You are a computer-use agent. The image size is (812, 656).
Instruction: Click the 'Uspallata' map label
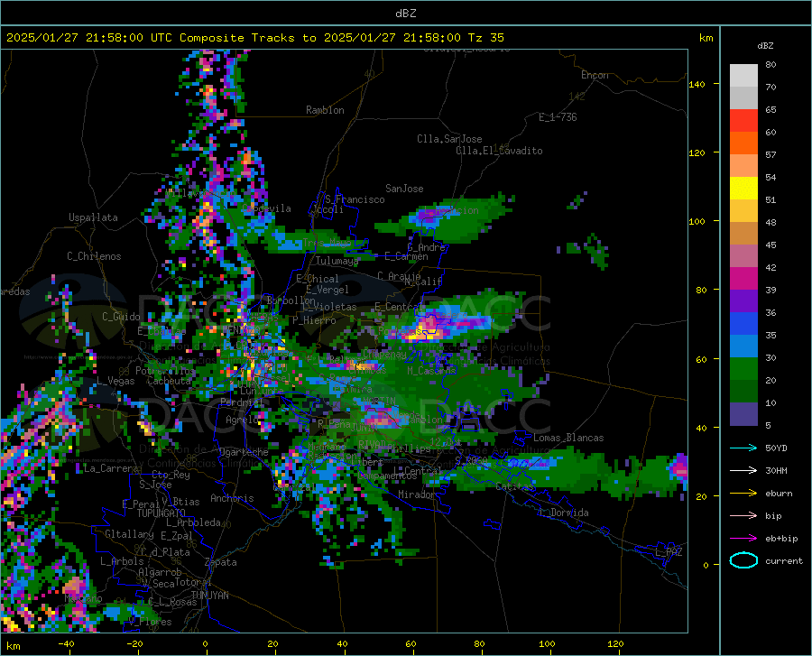coord(93,217)
